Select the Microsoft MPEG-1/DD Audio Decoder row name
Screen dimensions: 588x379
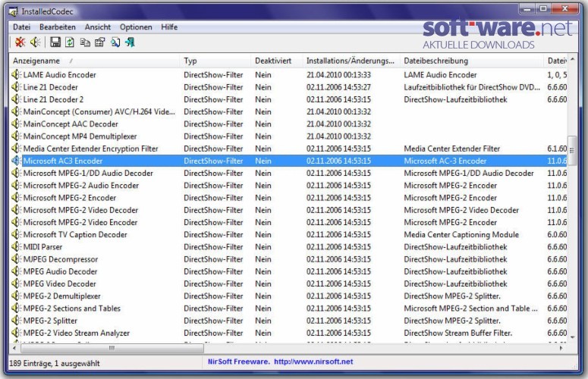tap(88, 173)
